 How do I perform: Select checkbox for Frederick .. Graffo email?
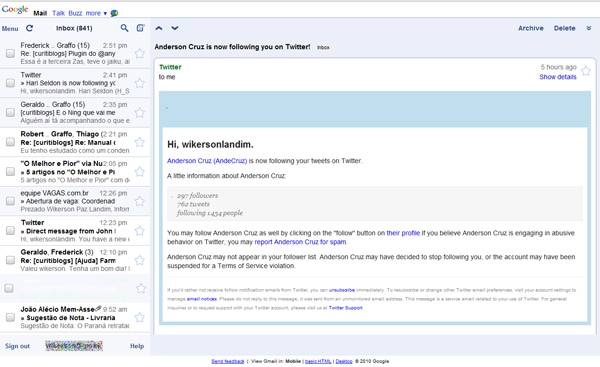tap(10, 53)
